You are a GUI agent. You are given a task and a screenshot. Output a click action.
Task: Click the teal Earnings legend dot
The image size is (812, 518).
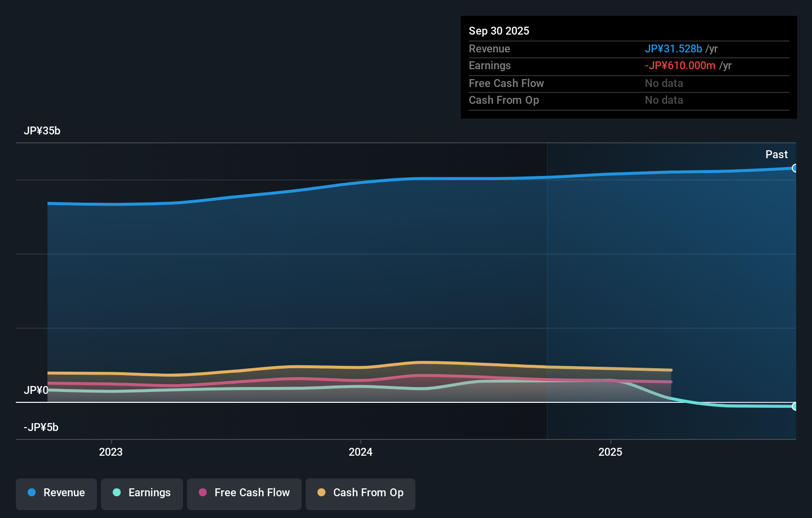pyautogui.click(x=116, y=493)
